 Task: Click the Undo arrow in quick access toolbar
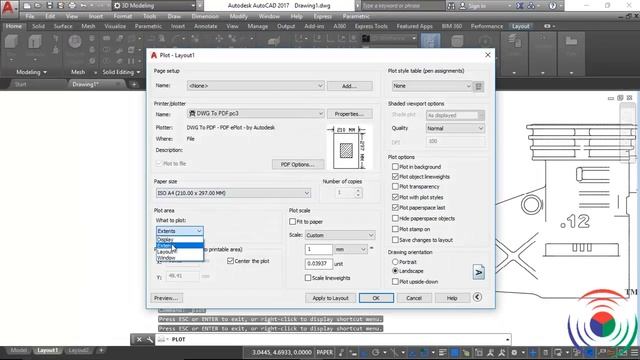[84, 6]
